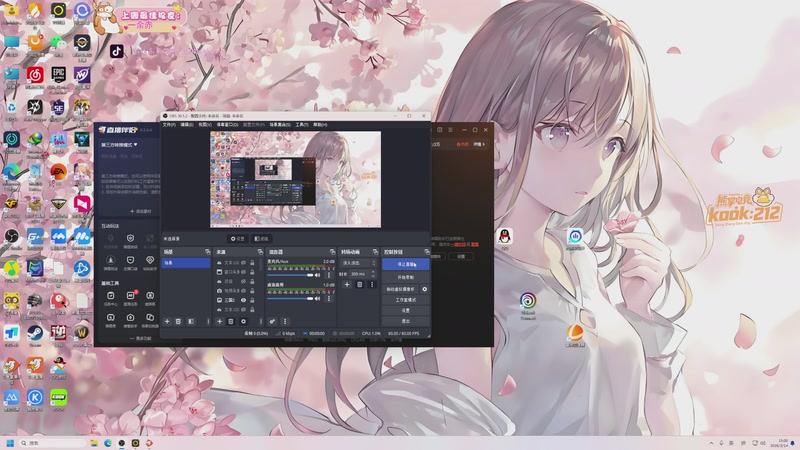The height and width of the screenshot is (450, 800).
Task: Click the 停止直播 button
Action: pos(406,265)
